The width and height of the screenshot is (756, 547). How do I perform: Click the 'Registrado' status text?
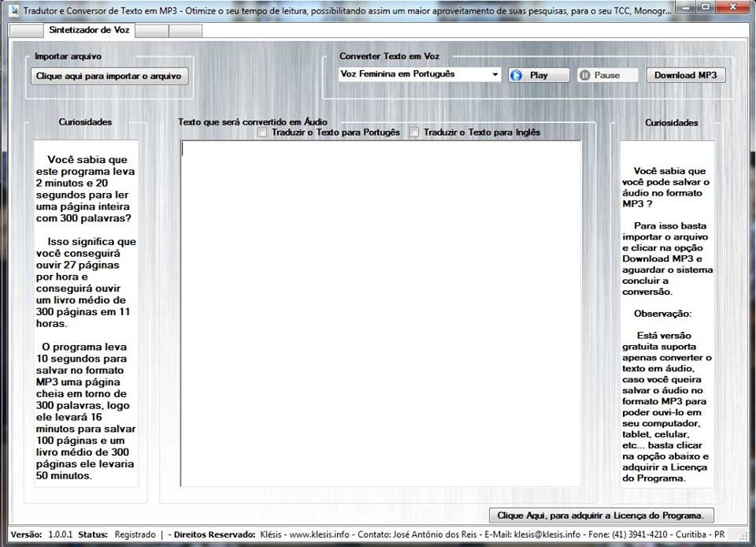[x=135, y=534]
